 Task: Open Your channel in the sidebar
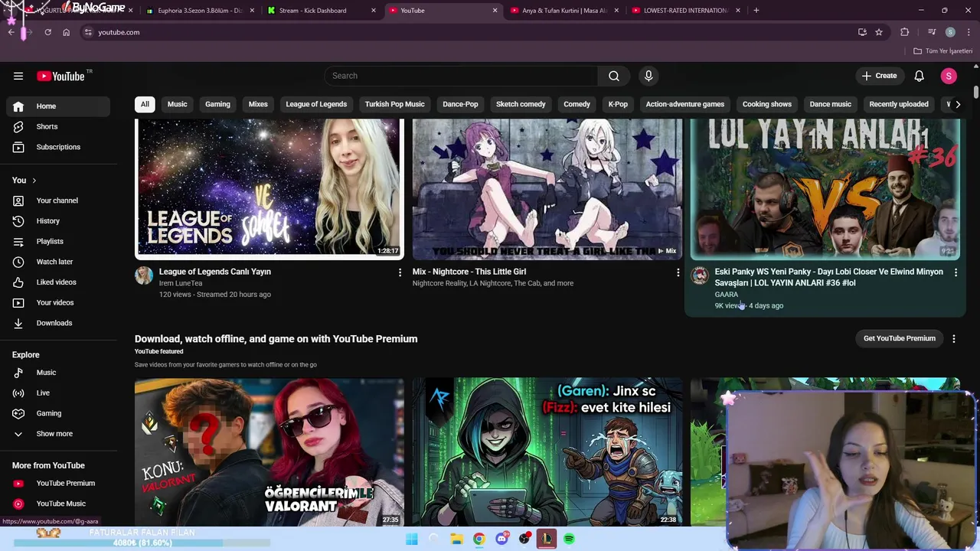(60, 201)
